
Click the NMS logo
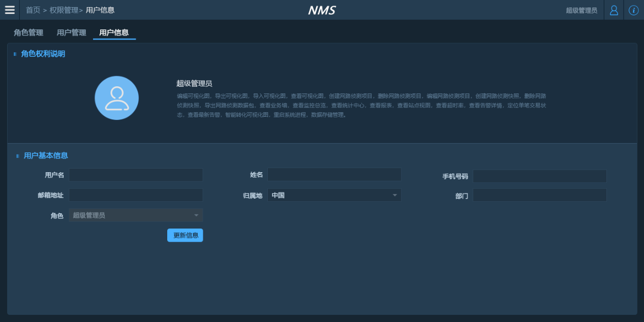(x=322, y=10)
